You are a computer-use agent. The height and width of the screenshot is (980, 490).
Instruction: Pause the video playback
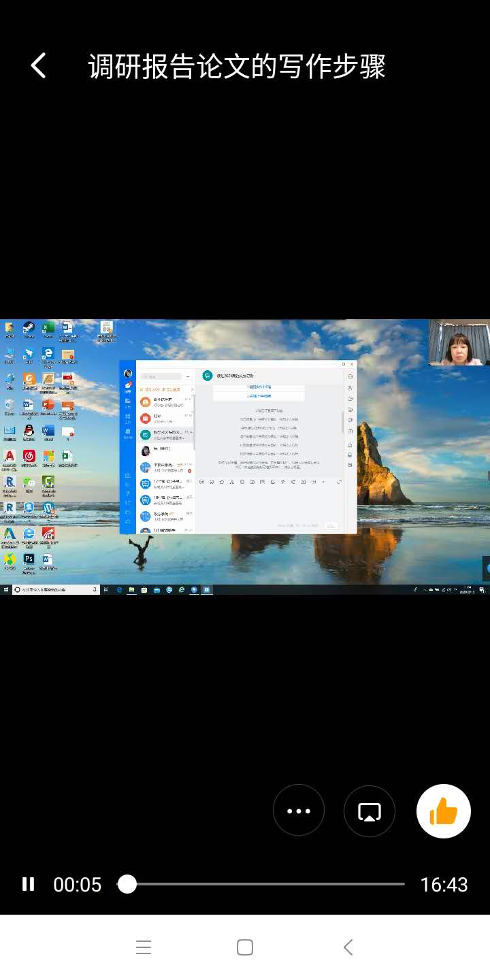28,884
